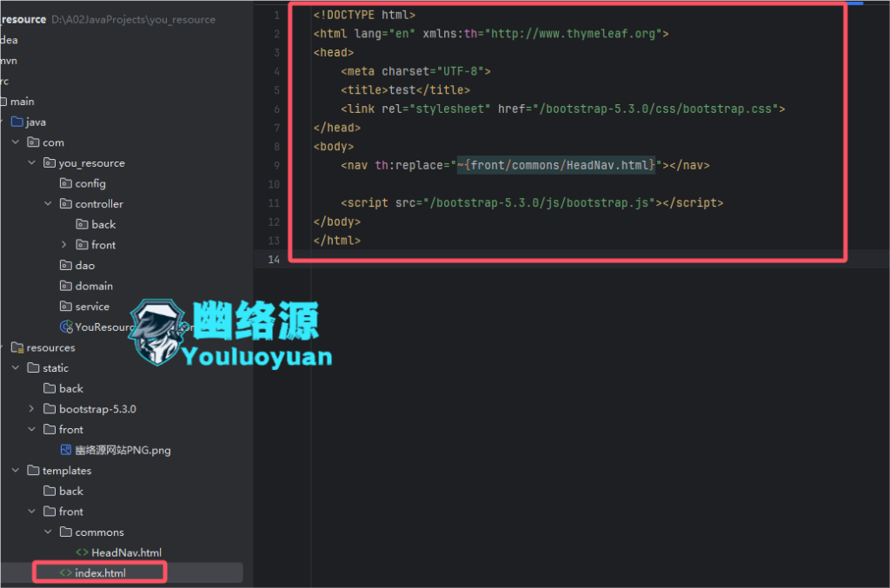Screen dimensions: 890x588
Task: Click the bootstrap.js script src value
Action: click(539, 203)
